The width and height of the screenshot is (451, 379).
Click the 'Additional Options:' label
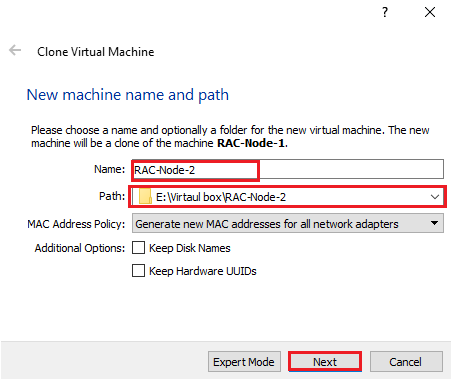pyautogui.click(x=80, y=248)
